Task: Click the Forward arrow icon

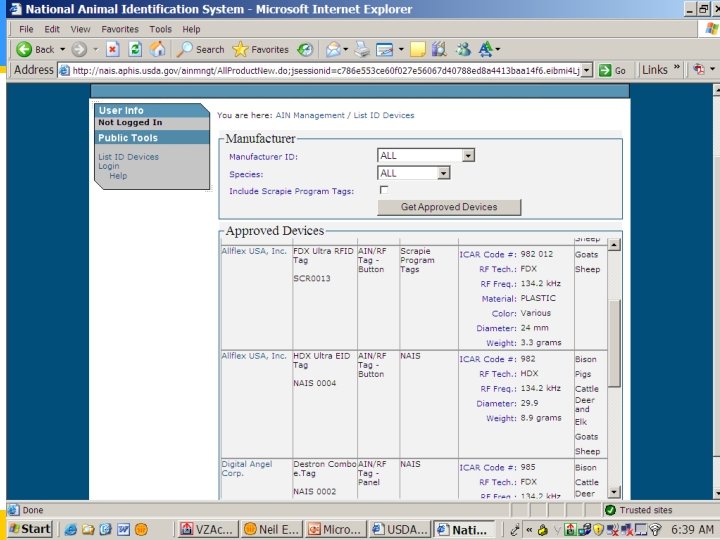Action: coord(79,50)
